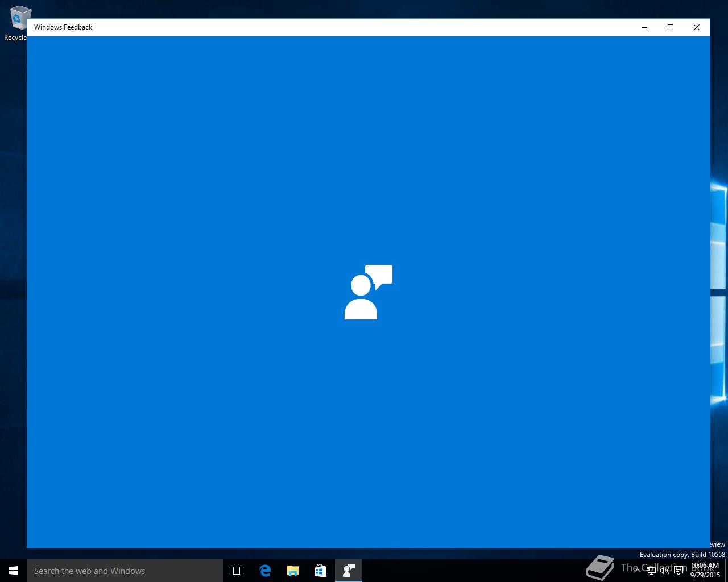Image resolution: width=728 pixels, height=582 pixels.
Task: Open the Recycle Bin desktop icon
Action: pyautogui.click(x=16, y=23)
